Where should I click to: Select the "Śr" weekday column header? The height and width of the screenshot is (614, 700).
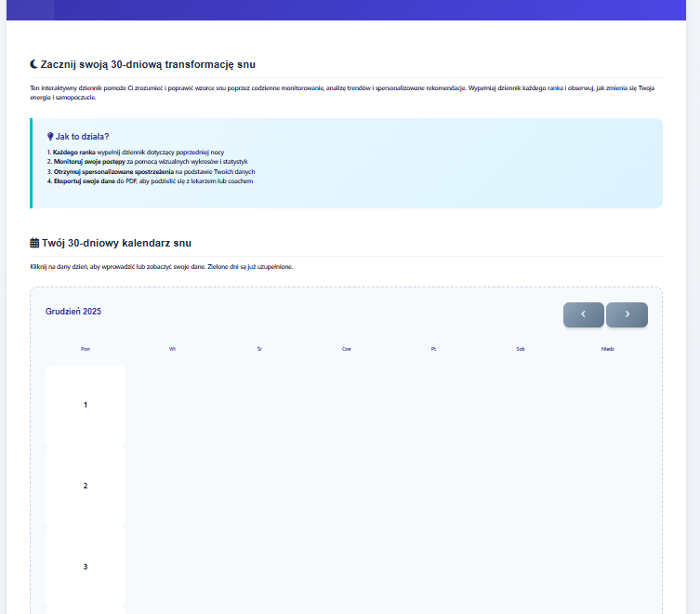[259, 349]
